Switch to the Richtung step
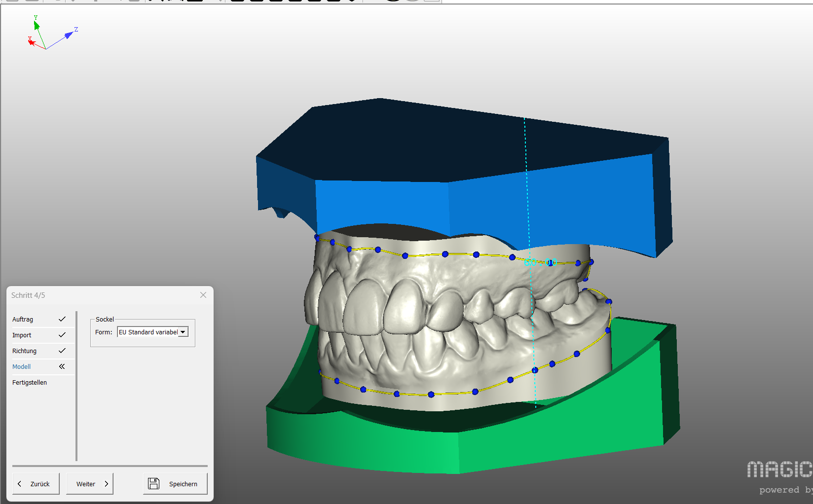The width and height of the screenshot is (813, 504). tap(25, 351)
